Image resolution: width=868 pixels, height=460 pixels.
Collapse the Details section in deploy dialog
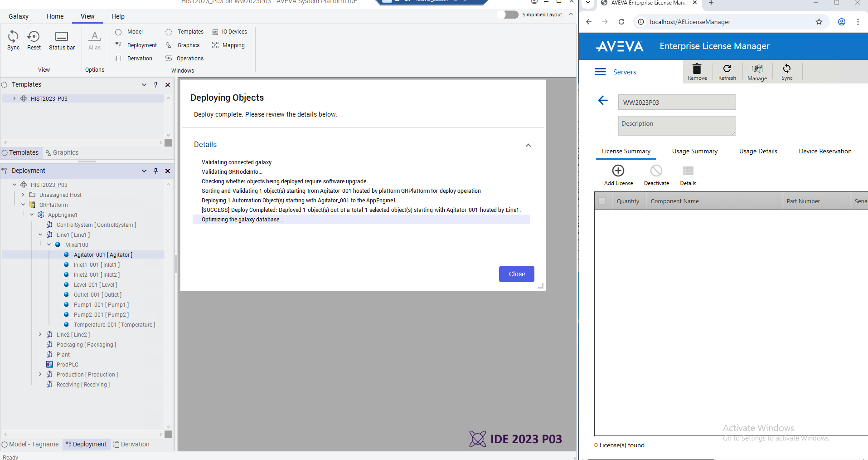[x=528, y=145]
